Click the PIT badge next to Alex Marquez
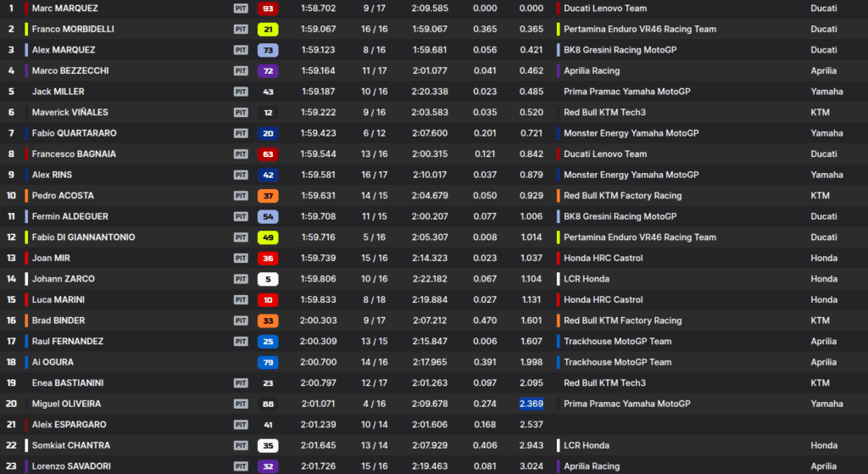The height and width of the screenshot is (474, 868). [x=241, y=50]
